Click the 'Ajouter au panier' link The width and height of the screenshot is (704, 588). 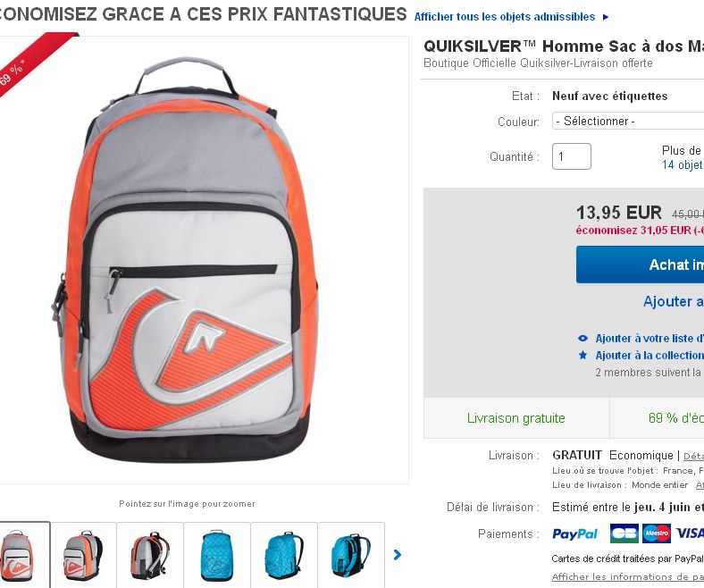(674, 301)
